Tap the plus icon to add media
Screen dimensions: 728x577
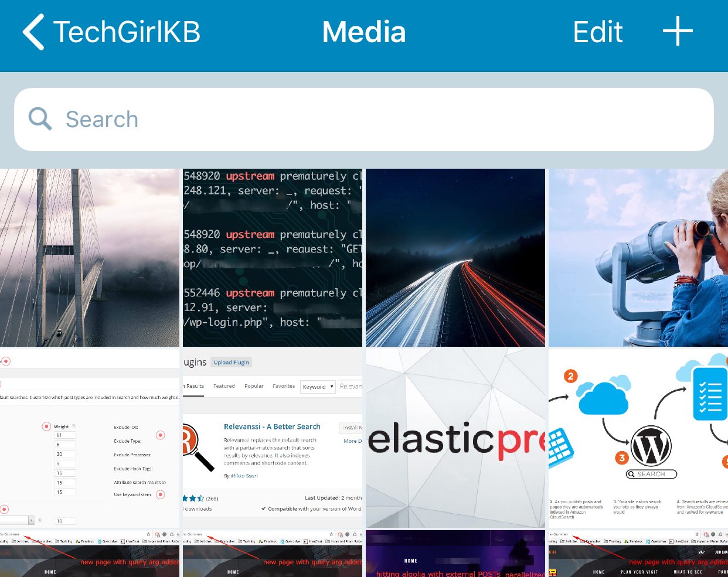(x=678, y=32)
